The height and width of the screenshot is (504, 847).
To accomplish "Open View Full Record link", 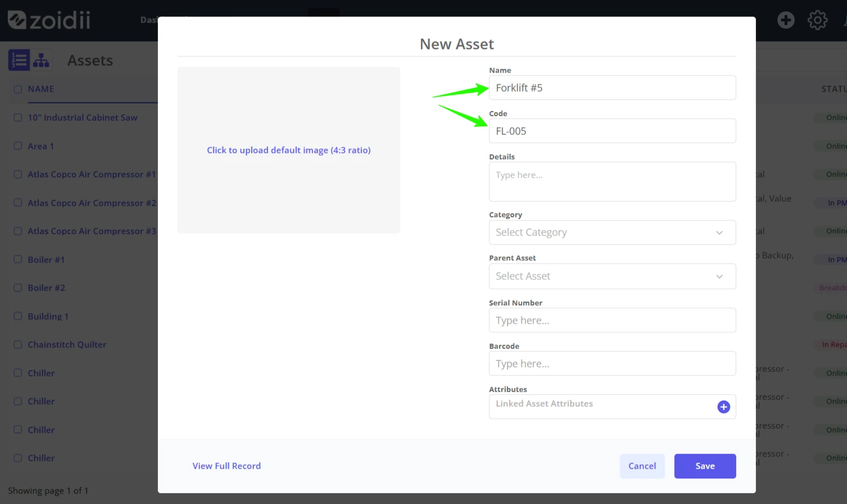I will [x=227, y=466].
